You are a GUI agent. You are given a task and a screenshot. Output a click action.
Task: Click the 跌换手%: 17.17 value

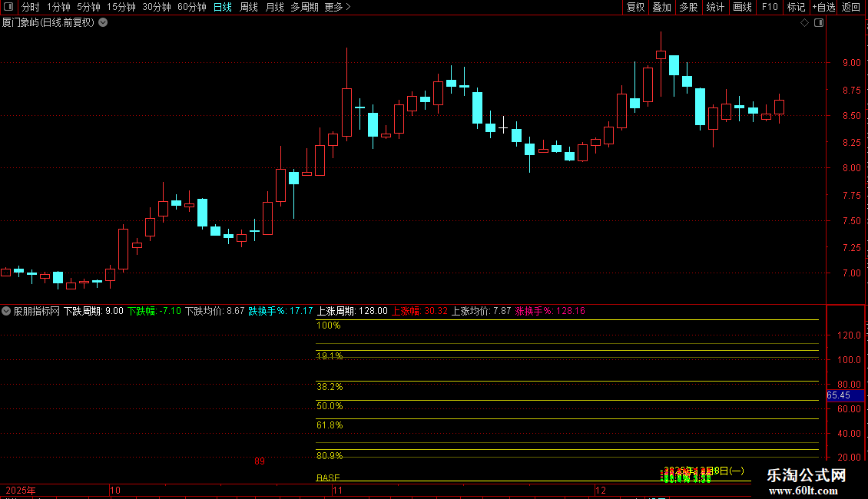280,311
